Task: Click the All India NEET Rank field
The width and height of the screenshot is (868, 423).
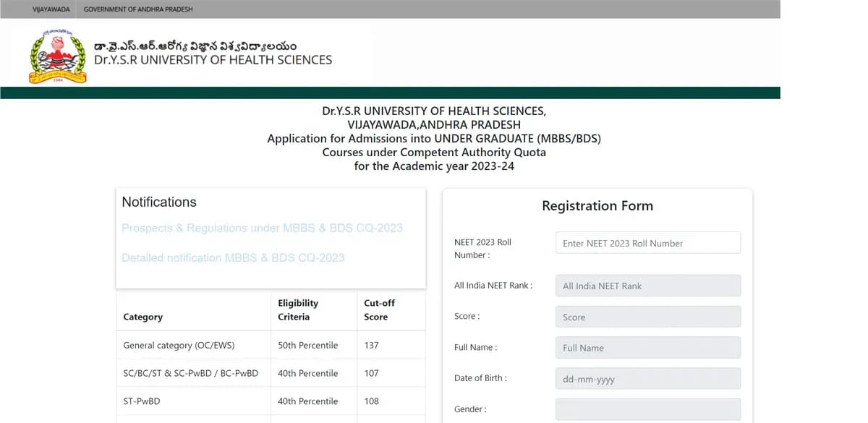Action: coord(648,286)
